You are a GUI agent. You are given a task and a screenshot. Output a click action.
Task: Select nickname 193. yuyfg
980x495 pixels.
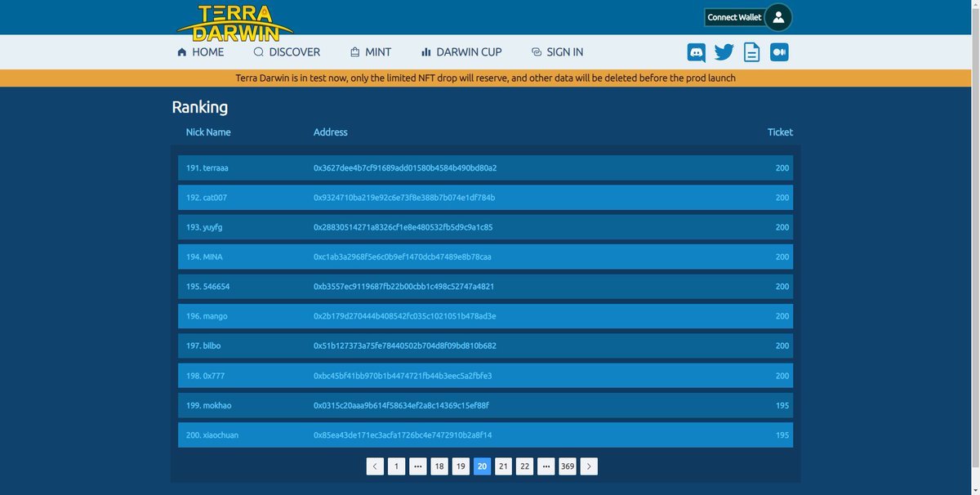tap(205, 227)
